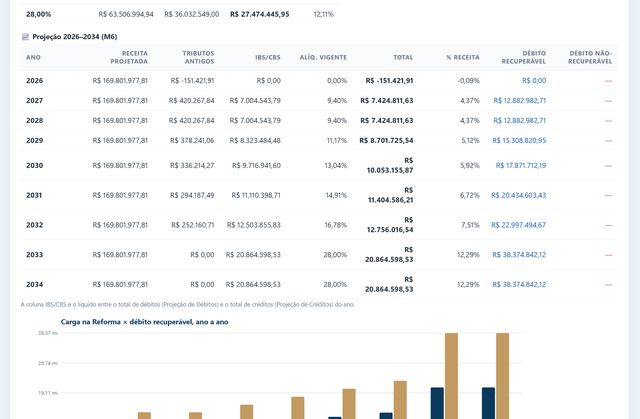Screen dimensions: 640x419
Task: Select the 2029 year cell
Action: pyautogui.click(x=34, y=141)
